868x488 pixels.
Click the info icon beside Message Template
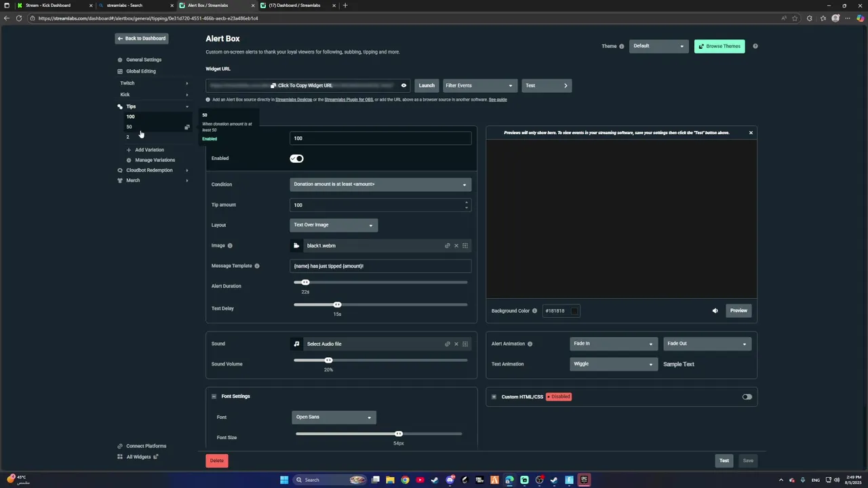point(257,266)
